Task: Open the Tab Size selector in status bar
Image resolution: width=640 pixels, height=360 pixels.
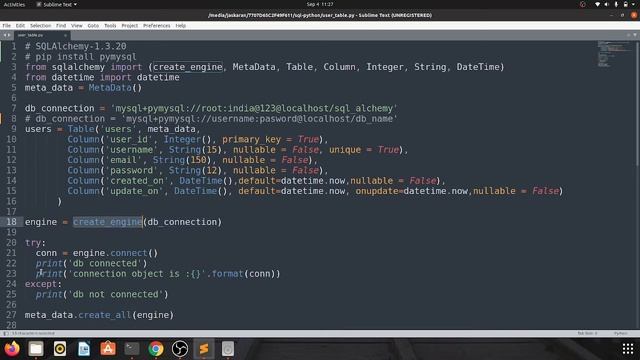Action: coord(587,333)
